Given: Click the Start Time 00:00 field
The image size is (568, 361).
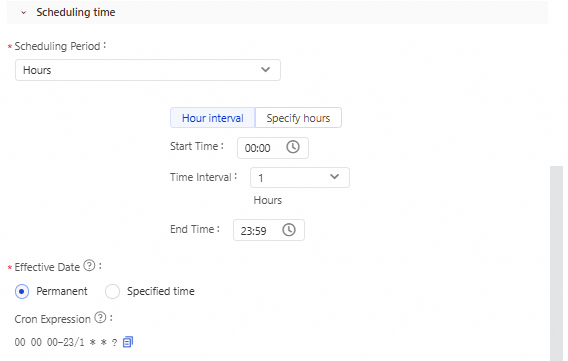Looking at the screenshot, I should (273, 148).
